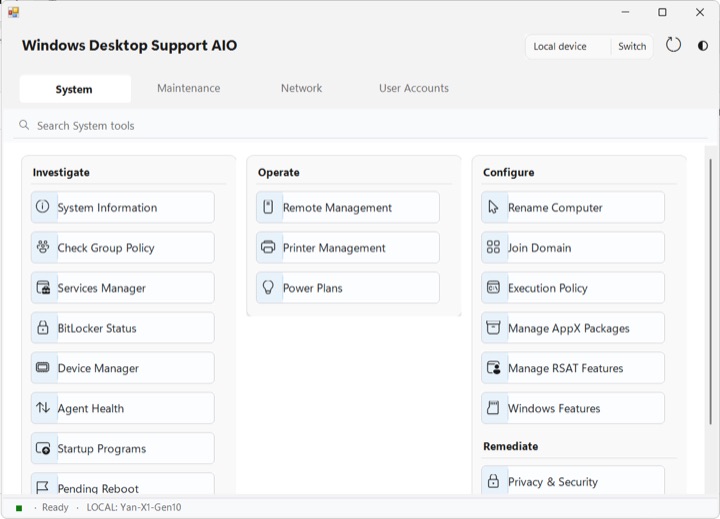Launch Services Manager
Image resolution: width=720 pixels, height=519 pixels.
click(x=123, y=288)
